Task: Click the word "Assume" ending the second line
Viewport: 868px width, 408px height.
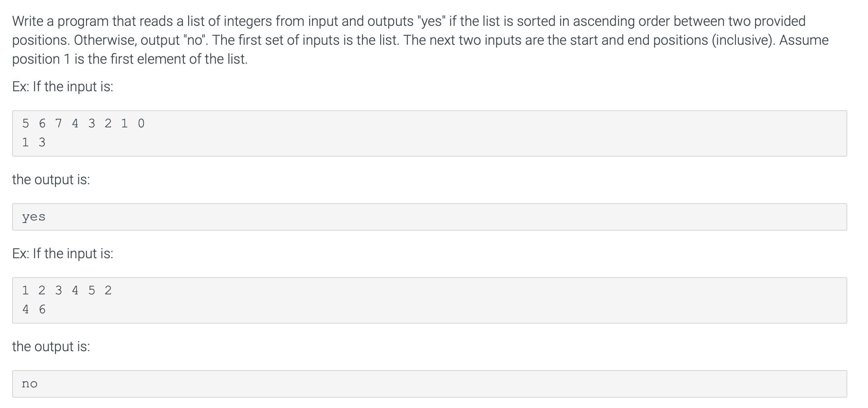Action: [804, 40]
